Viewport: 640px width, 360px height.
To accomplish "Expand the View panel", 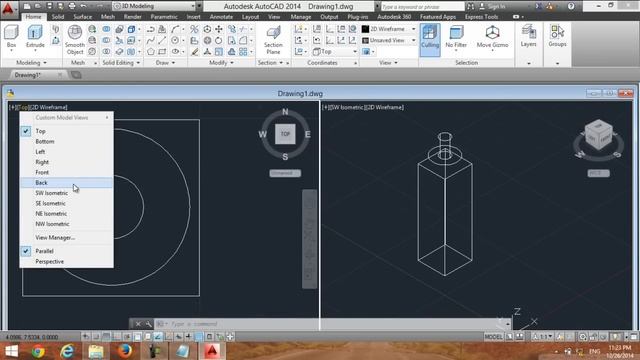I will point(388,63).
